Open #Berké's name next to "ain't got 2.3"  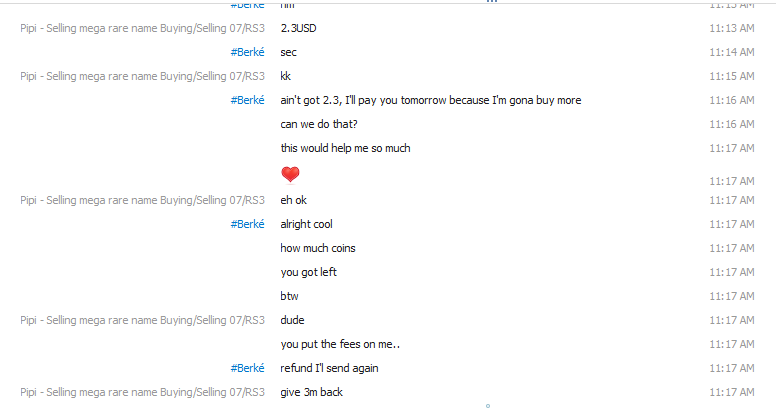(x=247, y=100)
